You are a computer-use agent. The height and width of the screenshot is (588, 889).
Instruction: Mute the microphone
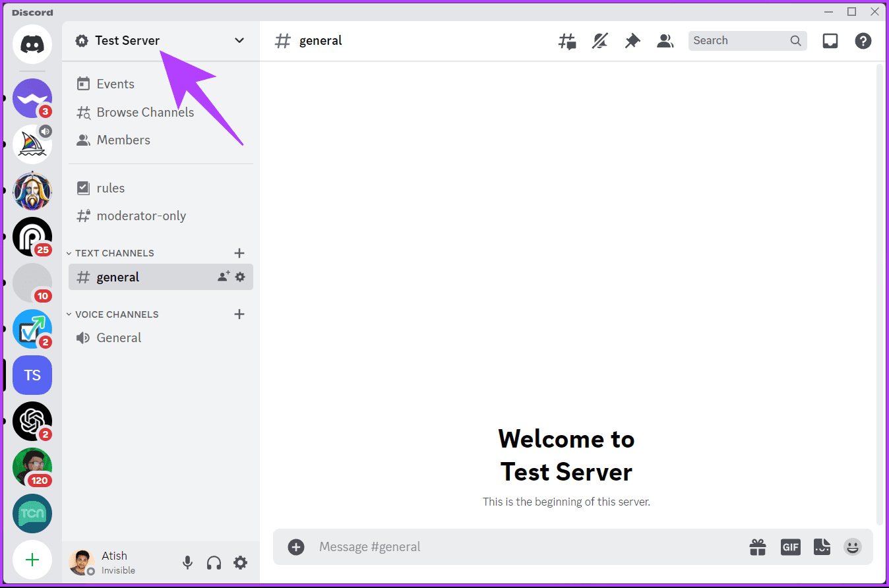[187, 562]
